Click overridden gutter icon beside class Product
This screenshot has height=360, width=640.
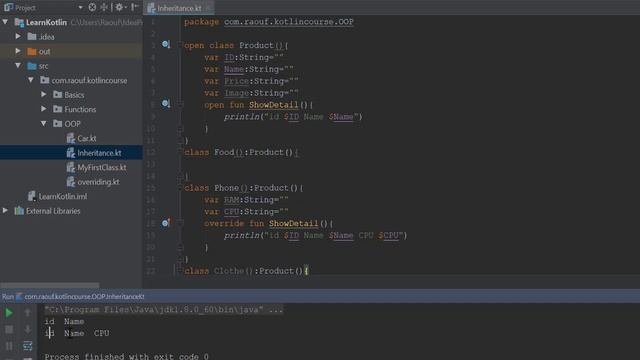pos(166,44)
